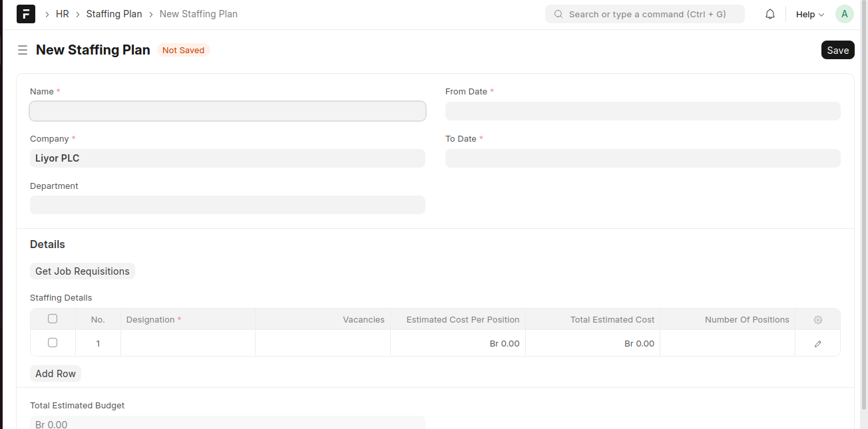Toggle the sidebar hamburger menu icon
The height and width of the screenshot is (429, 868).
click(x=23, y=50)
